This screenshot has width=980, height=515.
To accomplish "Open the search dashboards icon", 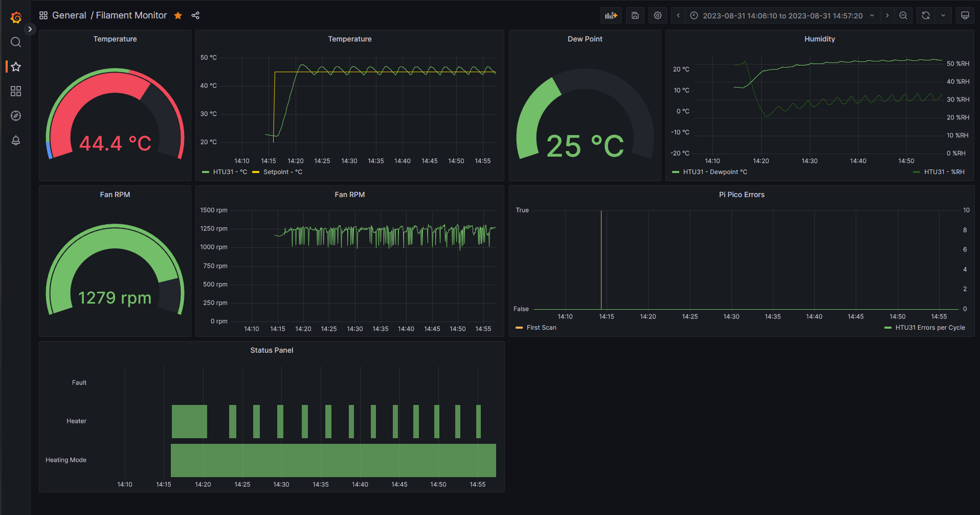I will tap(16, 42).
